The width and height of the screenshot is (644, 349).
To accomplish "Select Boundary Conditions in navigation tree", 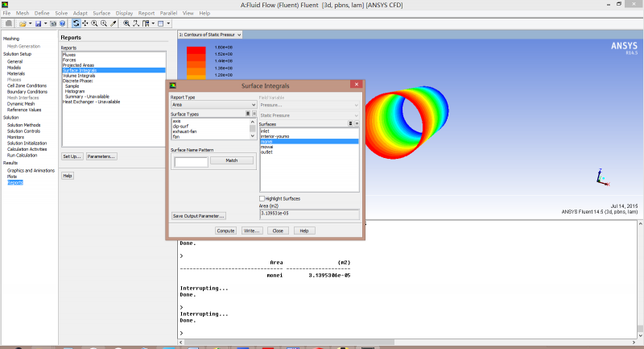I will (27, 92).
